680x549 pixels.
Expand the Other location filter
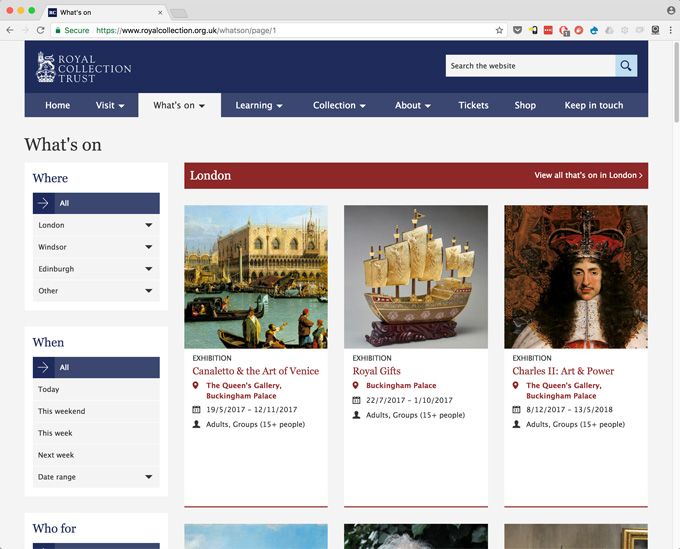[x=96, y=291]
